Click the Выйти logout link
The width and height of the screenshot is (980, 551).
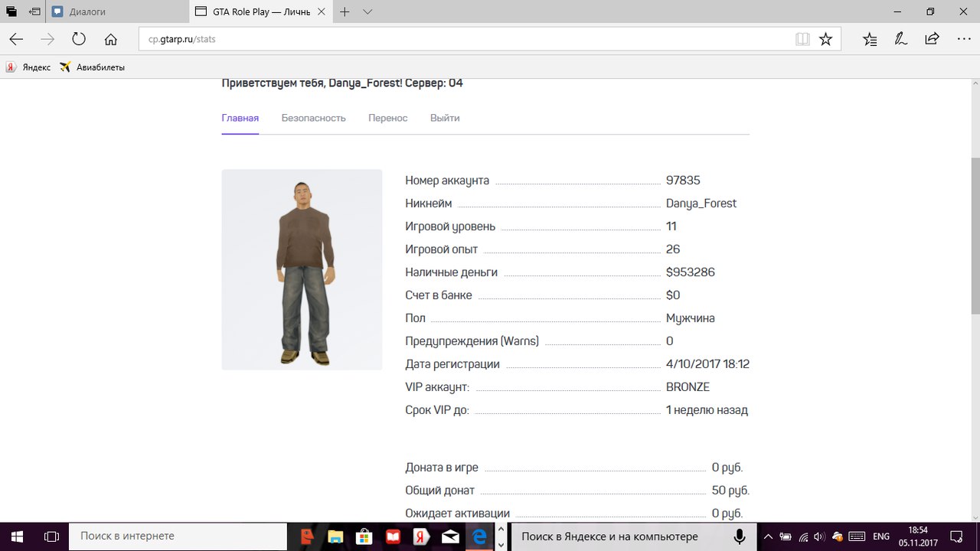445,118
